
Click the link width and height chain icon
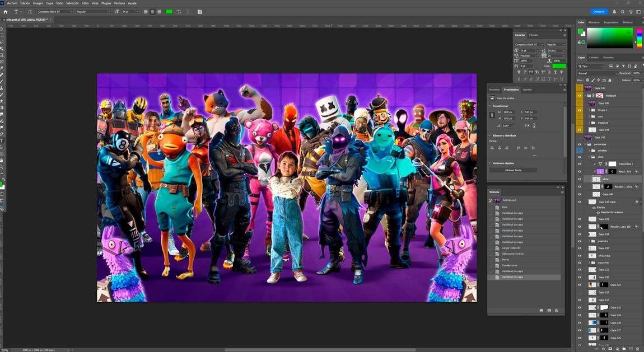(x=492, y=115)
